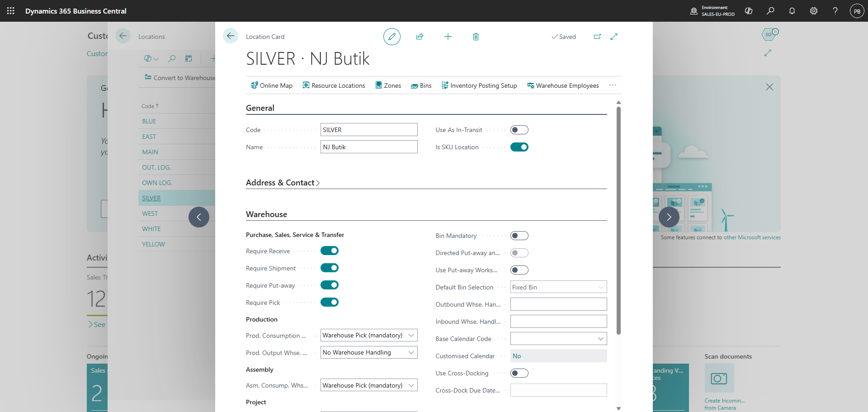The image size is (868, 412).
Task: Turn off Is SKU Location
Action: 519,147
